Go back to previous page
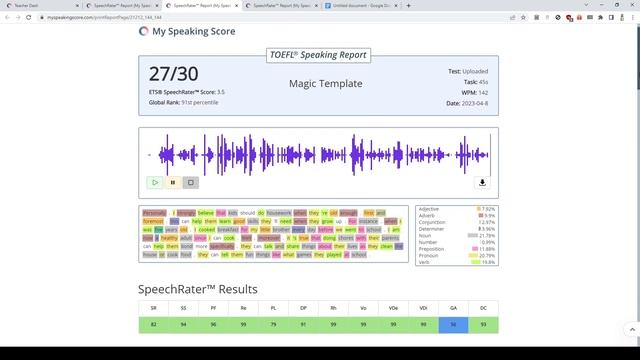 click(x=7, y=18)
